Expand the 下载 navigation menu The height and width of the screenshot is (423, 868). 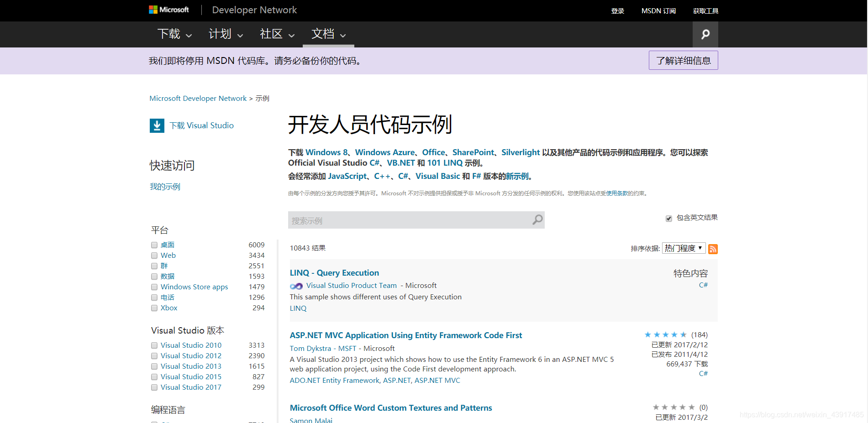point(174,34)
